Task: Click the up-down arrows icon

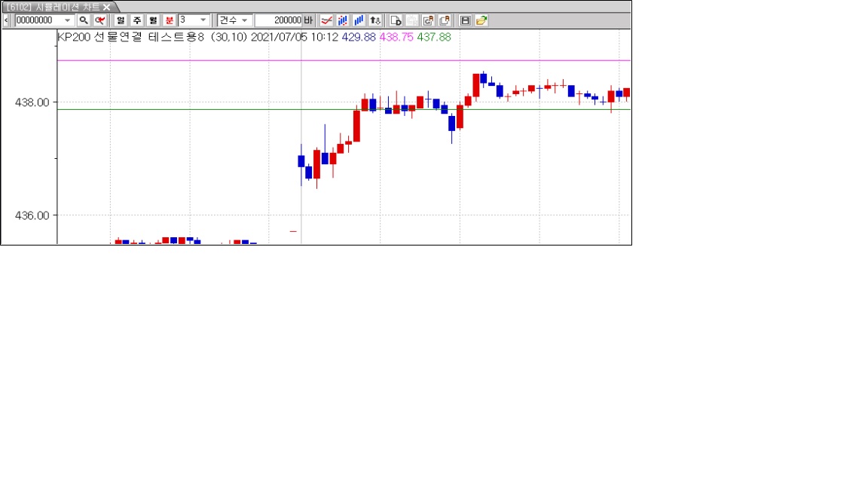Action: click(375, 20)
